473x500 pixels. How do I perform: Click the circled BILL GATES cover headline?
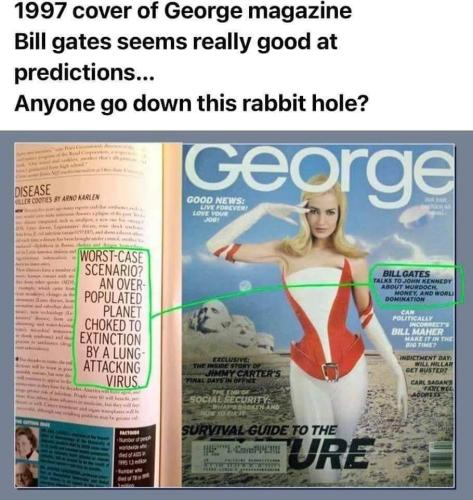tap(418, 286)
